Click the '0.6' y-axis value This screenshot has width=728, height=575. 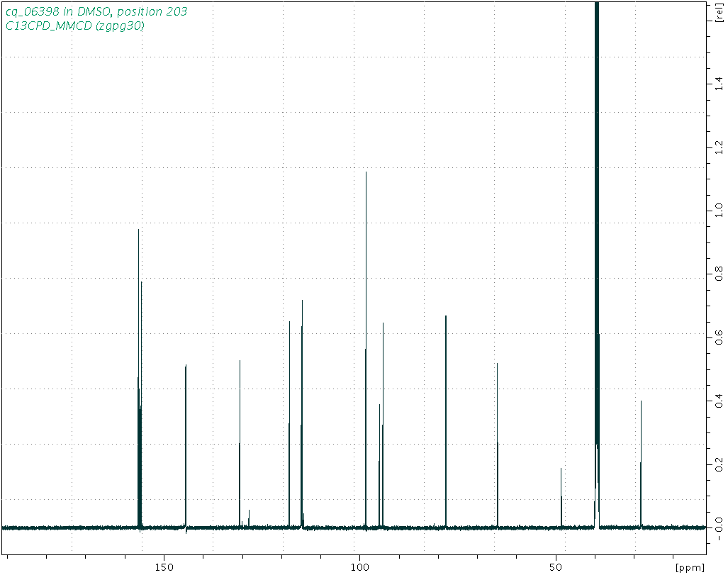[719, 337]
